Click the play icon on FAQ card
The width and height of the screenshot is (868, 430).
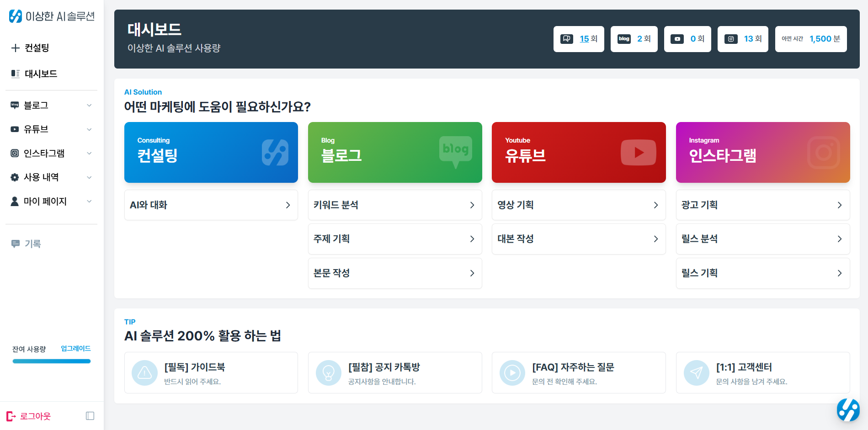pos(512,373)
